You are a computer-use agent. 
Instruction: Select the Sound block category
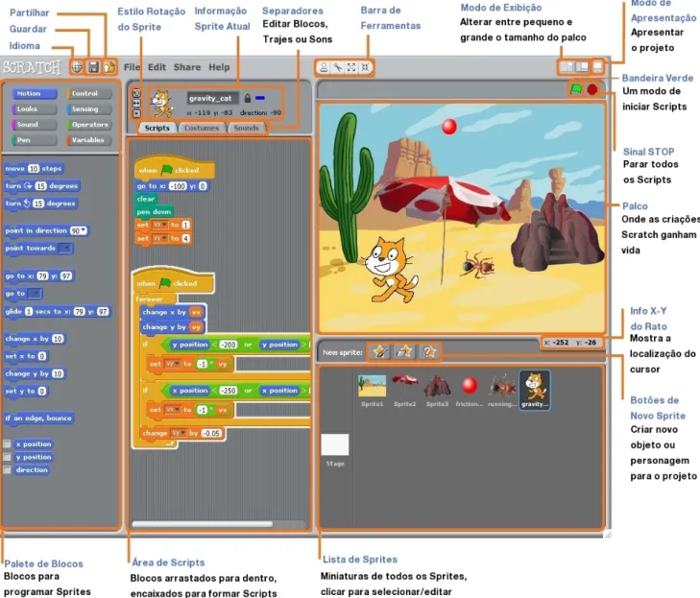tap(35, 125)
